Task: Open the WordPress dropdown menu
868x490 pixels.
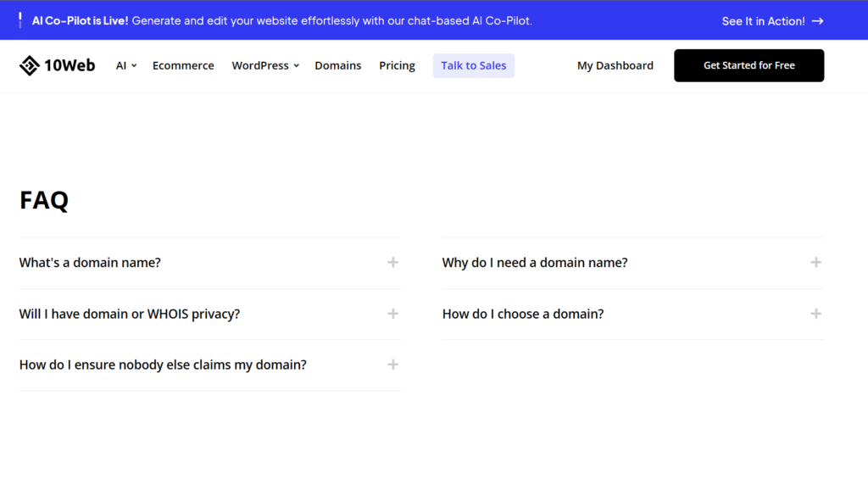Action: pyautogui.click(x=265, y=65)
